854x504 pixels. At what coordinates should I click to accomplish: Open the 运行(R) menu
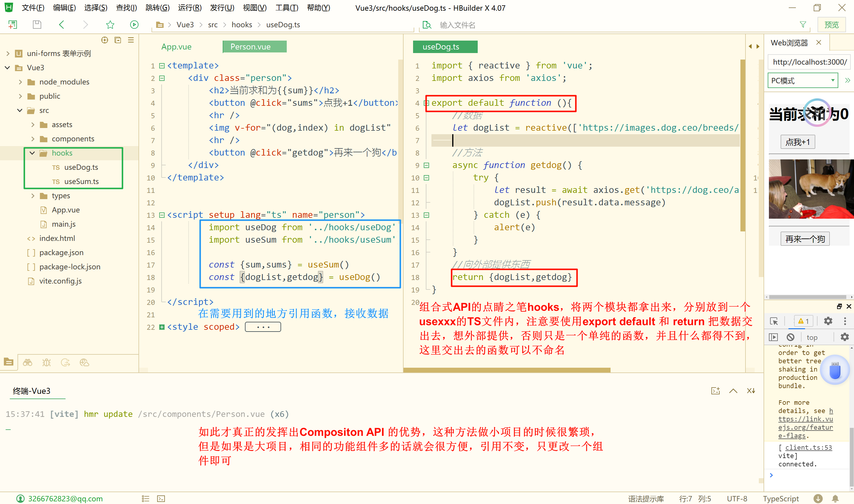(x=189, y=7)
